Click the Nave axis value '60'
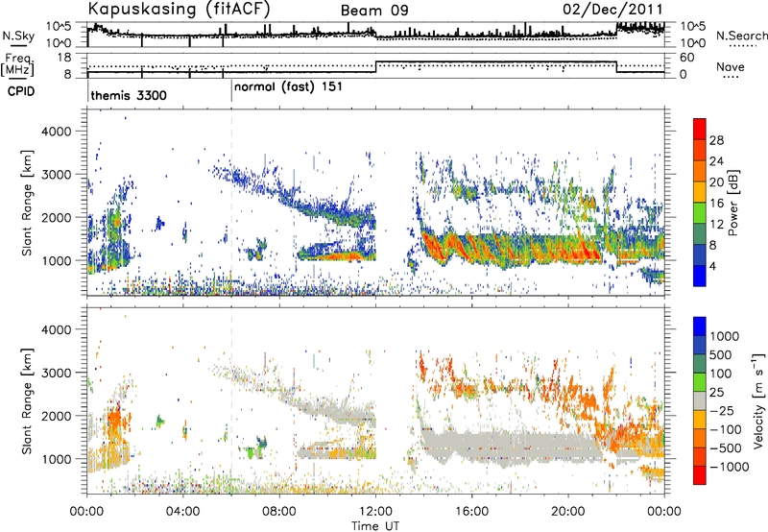The width and height of the screenshot is (768, 532). pyautogui.click(x=687, y=58)
